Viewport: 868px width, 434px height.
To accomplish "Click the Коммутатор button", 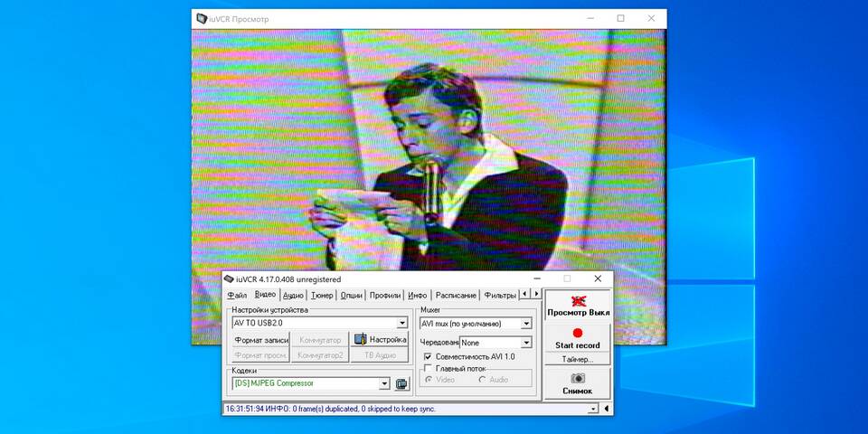I will tap(320, 339).
